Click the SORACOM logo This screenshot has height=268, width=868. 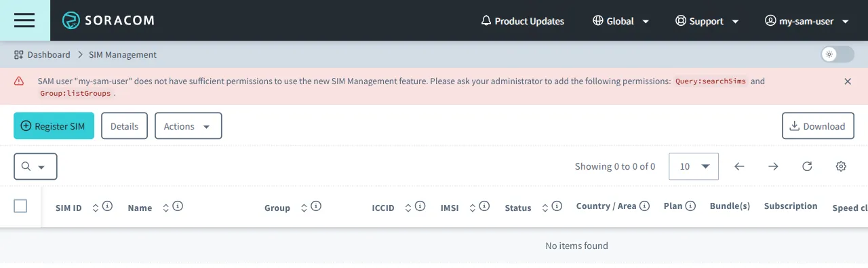108,20
